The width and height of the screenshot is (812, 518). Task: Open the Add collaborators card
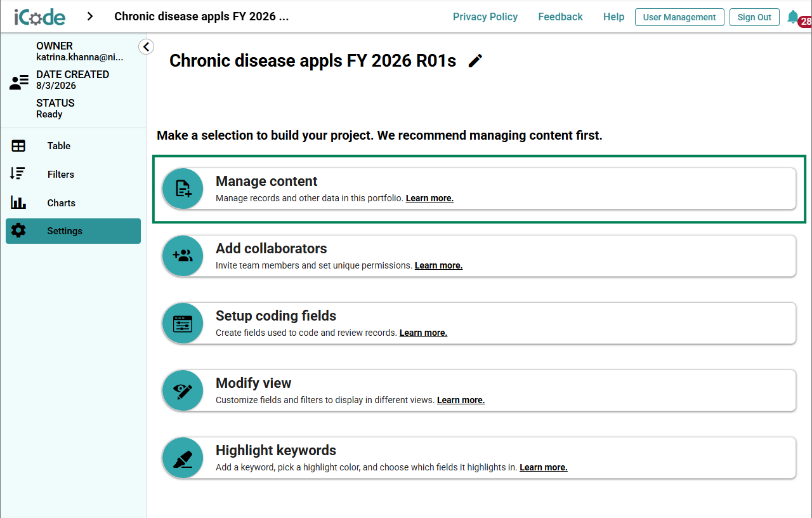pos(479,256)
